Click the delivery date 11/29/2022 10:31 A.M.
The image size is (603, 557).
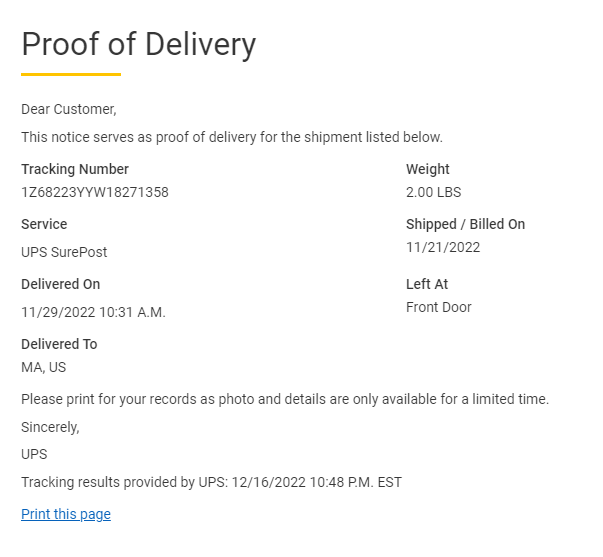[x=93, y=312]
